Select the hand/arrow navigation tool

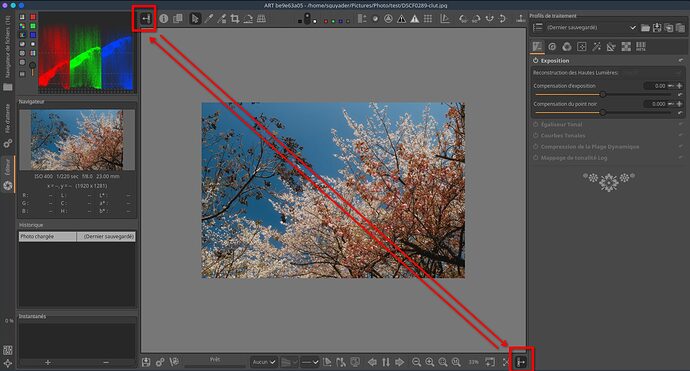pyautogui.click(x=195, y=19)
